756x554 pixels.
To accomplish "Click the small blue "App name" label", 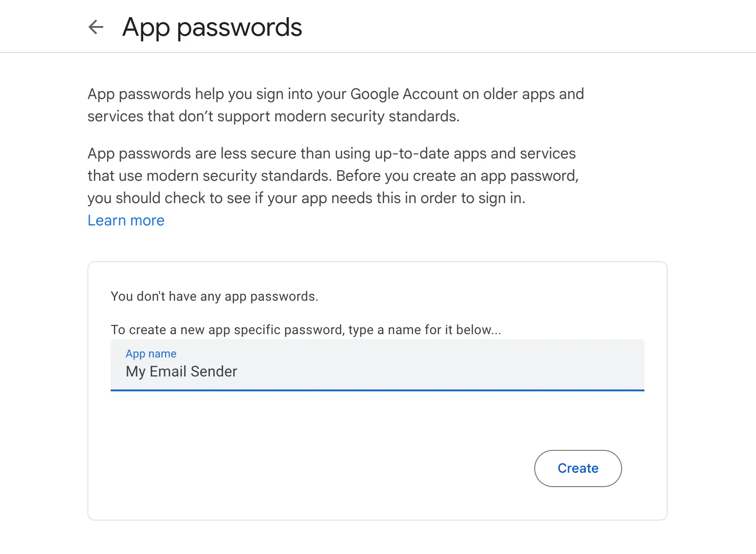I will 151,354.
